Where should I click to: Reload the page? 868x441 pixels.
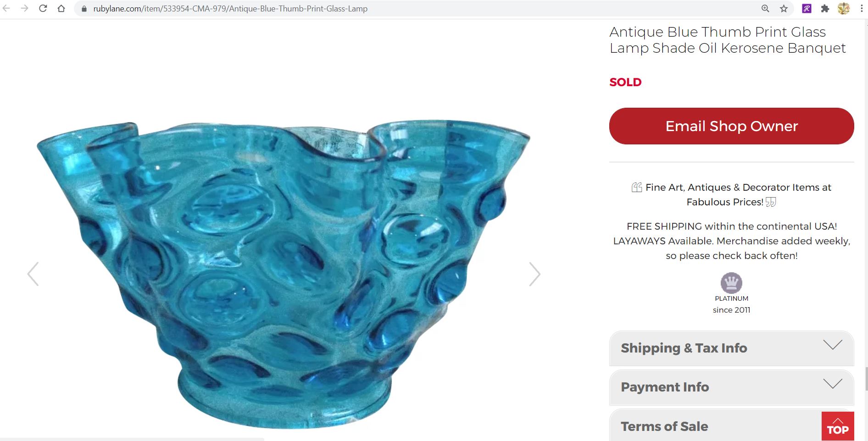(x=43, y=8)
